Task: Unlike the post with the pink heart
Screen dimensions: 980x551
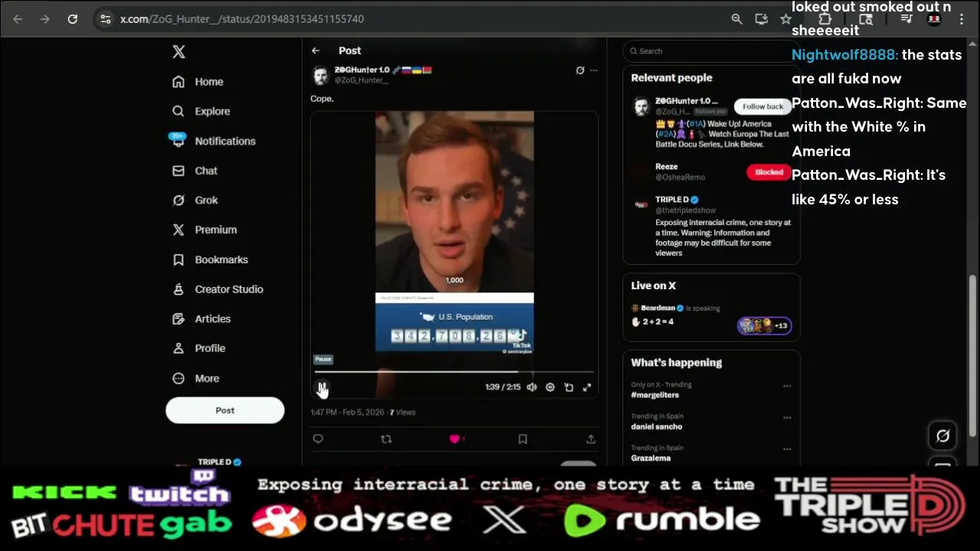Action: pos(456,439)
